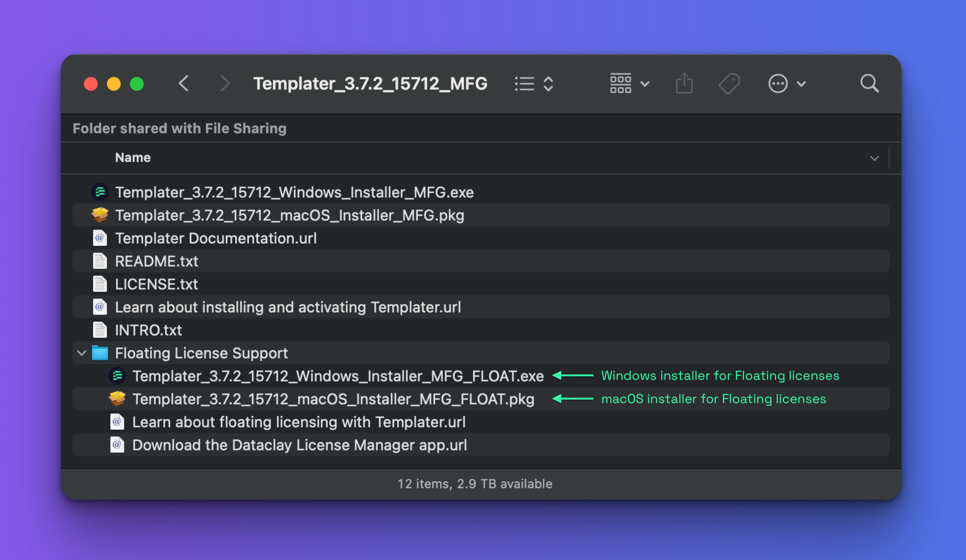Image resolution: width=966 pixels, height=560 pixels.
Task: Open the list view switcher
Action: (534, 84)
